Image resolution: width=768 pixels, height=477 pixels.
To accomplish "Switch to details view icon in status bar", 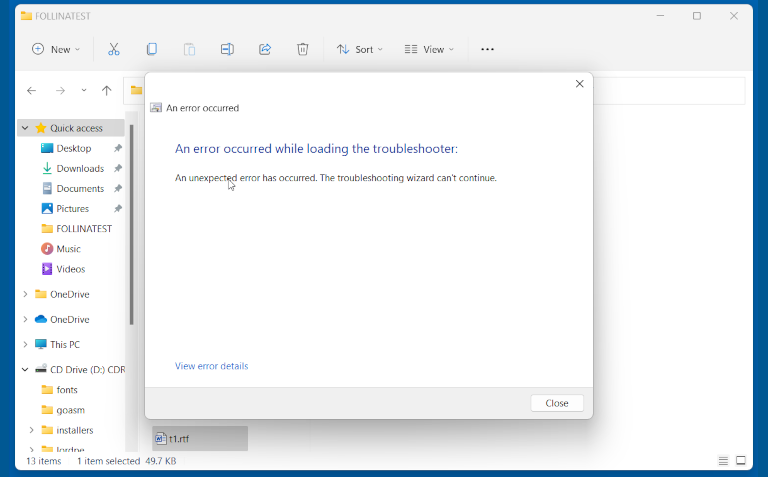I will (723, 460).
